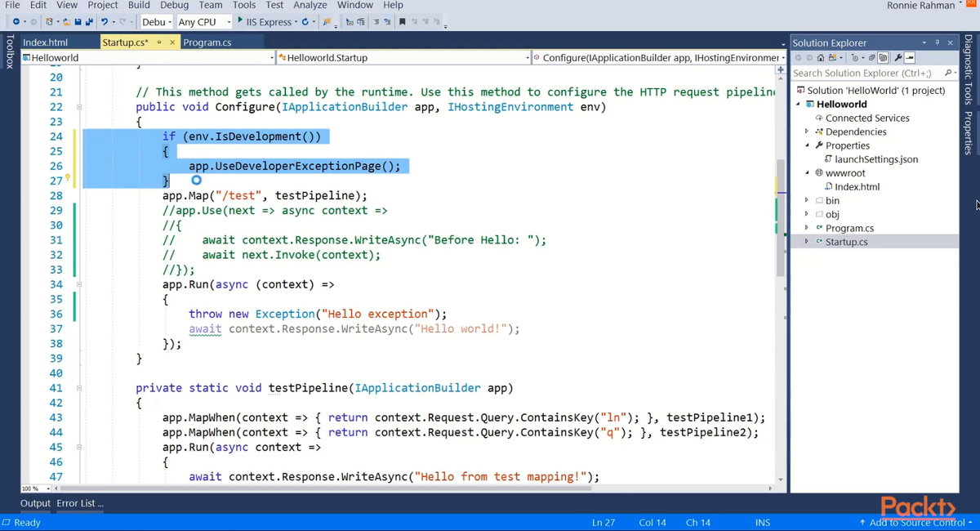The width and height of the screenshot is (980, 531).
Task: Click the Save All icon
Action: point(89,21)
